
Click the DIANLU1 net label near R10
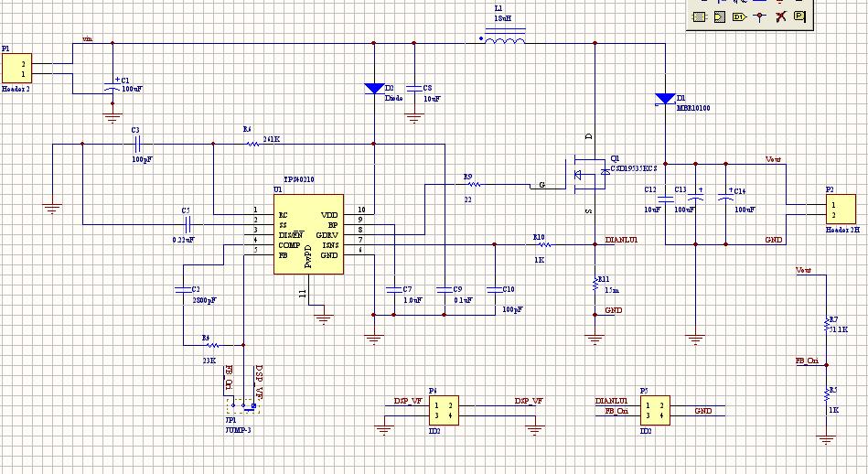(x=622, y=240)
